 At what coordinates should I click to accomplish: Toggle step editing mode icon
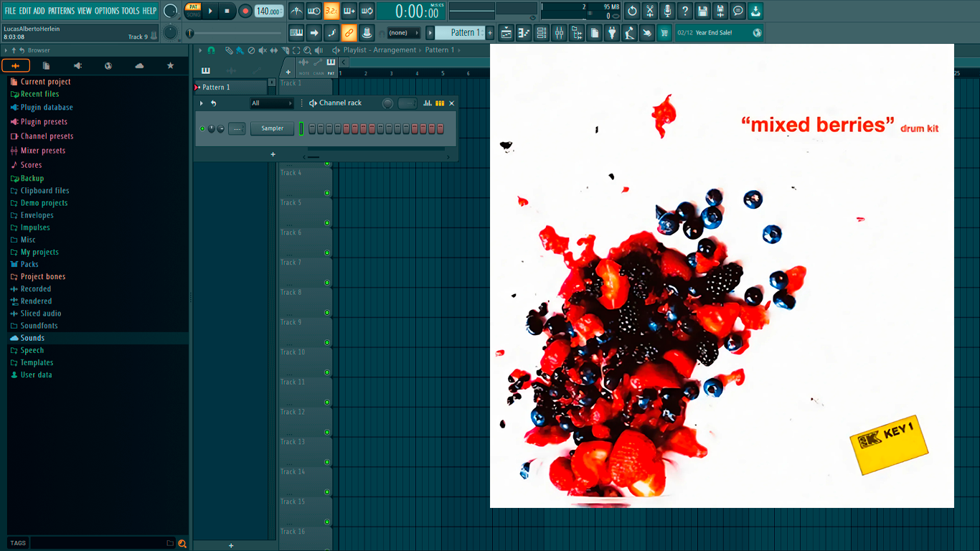[x=331, y=32]
